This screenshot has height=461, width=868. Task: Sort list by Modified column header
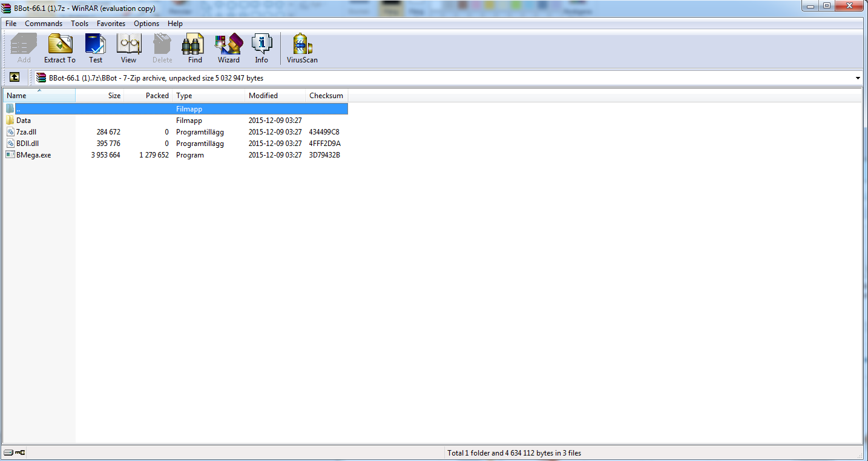coord(263,96)
